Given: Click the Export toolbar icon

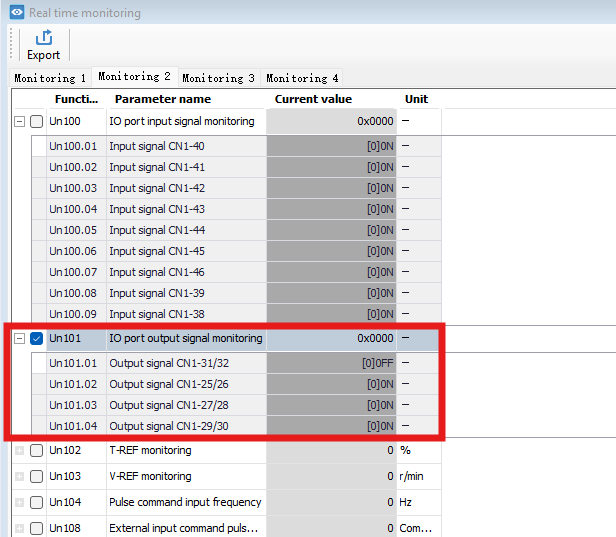Looking at the screenshot, I should click(43, 38).
